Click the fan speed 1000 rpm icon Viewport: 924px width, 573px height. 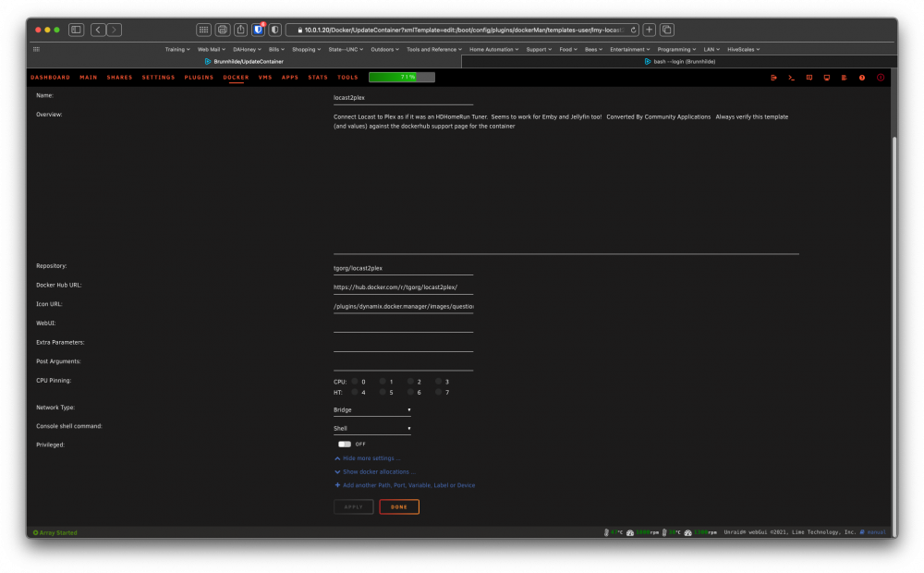(630, 532)
